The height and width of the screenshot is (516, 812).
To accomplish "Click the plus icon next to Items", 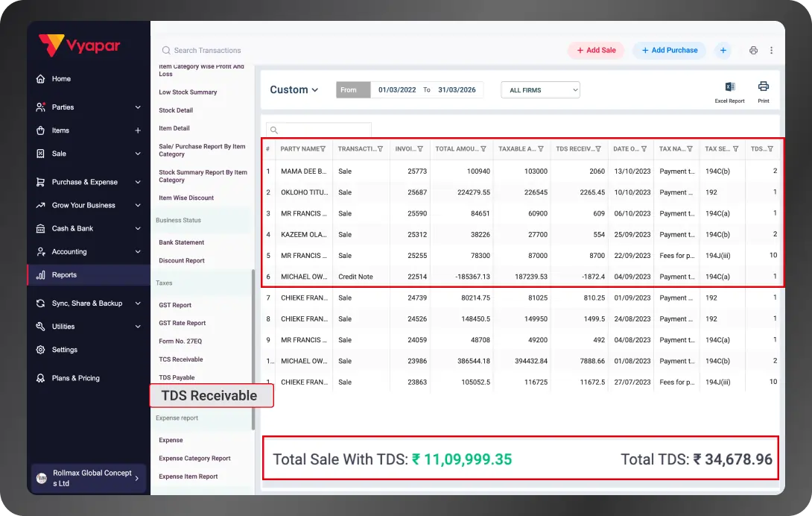I will click(139, 130).
